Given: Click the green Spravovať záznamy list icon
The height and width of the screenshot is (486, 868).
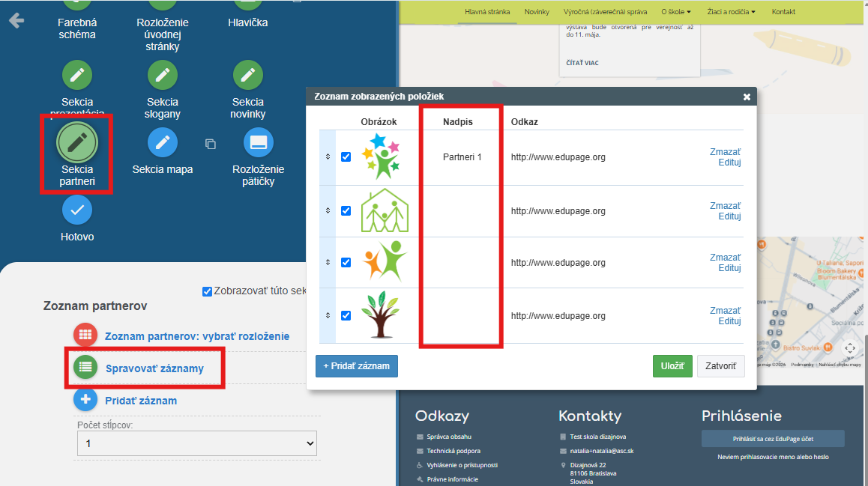Looking at the screenshot, I should 85,367.
